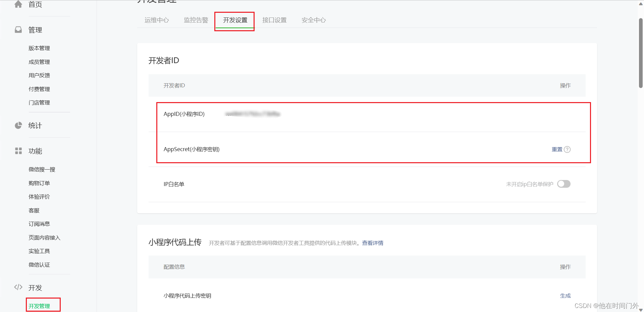644x312 pixels.
Task: Open 体验评价 in sidebar
Action: point(39,197)
